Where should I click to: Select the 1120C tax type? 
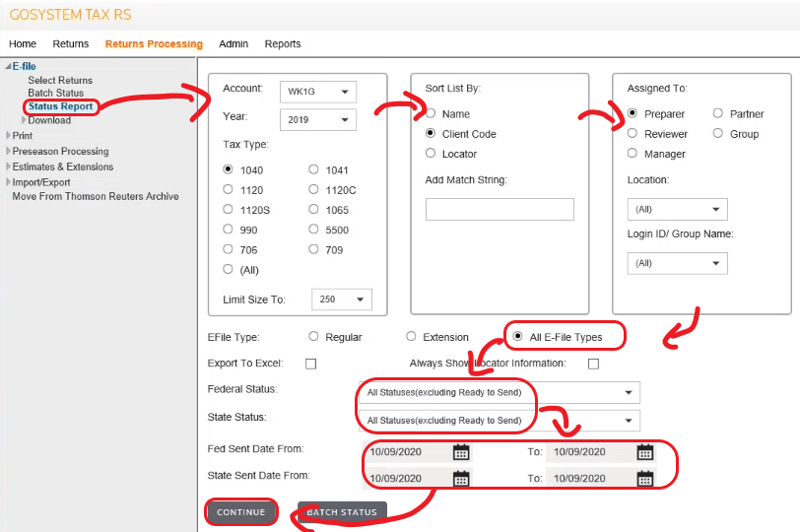(x=313, y=189)
